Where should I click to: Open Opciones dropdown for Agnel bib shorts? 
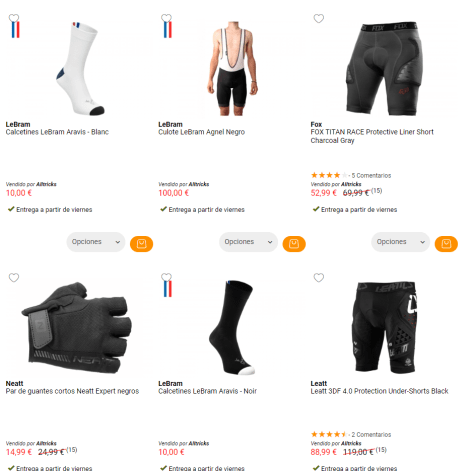[248, 242]
